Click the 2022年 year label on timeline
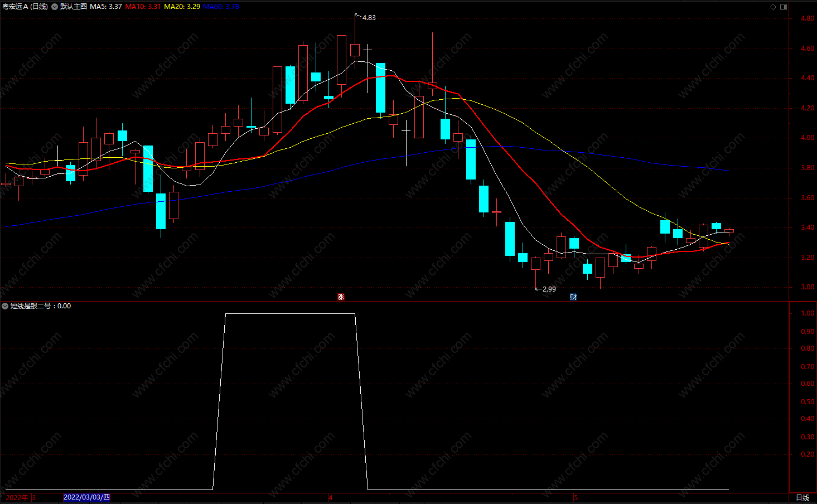Image resolution: width=817 pixels, height=504 pixels. (x=17, y=497)
